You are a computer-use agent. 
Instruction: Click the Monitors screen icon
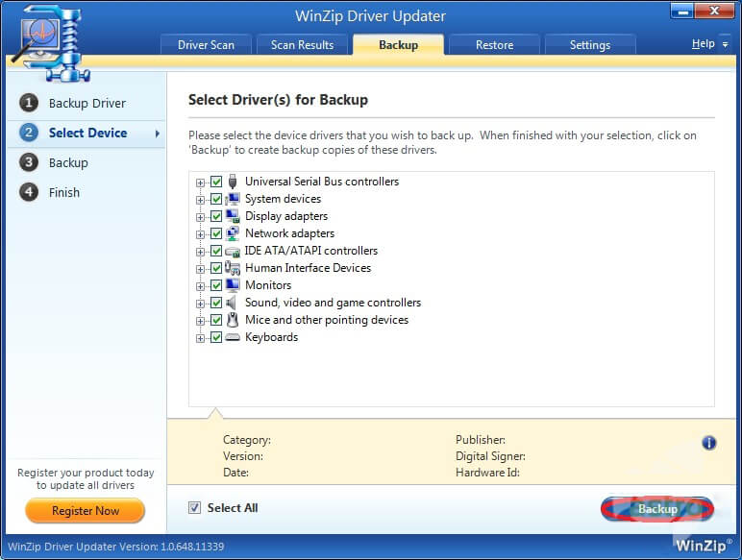click(233, 285)
